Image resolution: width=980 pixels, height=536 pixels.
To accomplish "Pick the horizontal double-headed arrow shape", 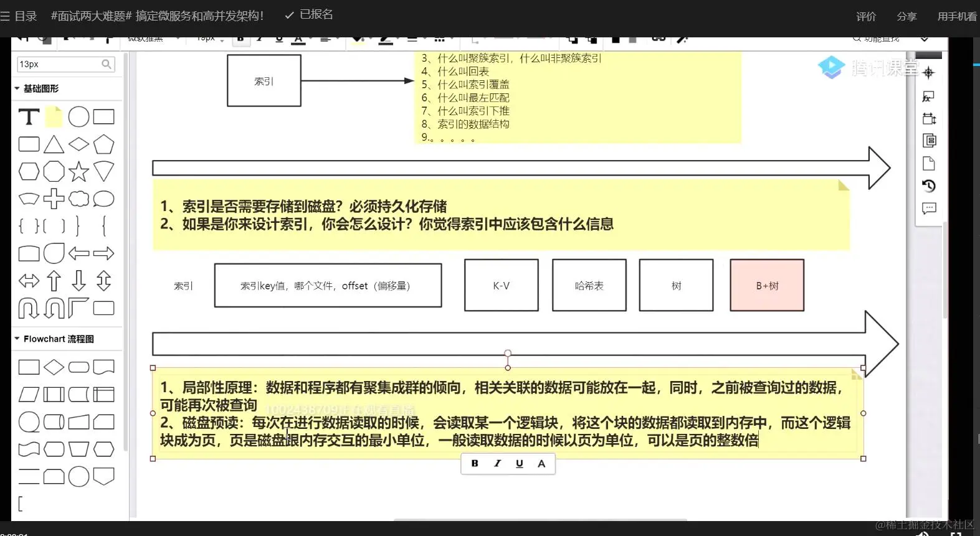I will [29, 281].
